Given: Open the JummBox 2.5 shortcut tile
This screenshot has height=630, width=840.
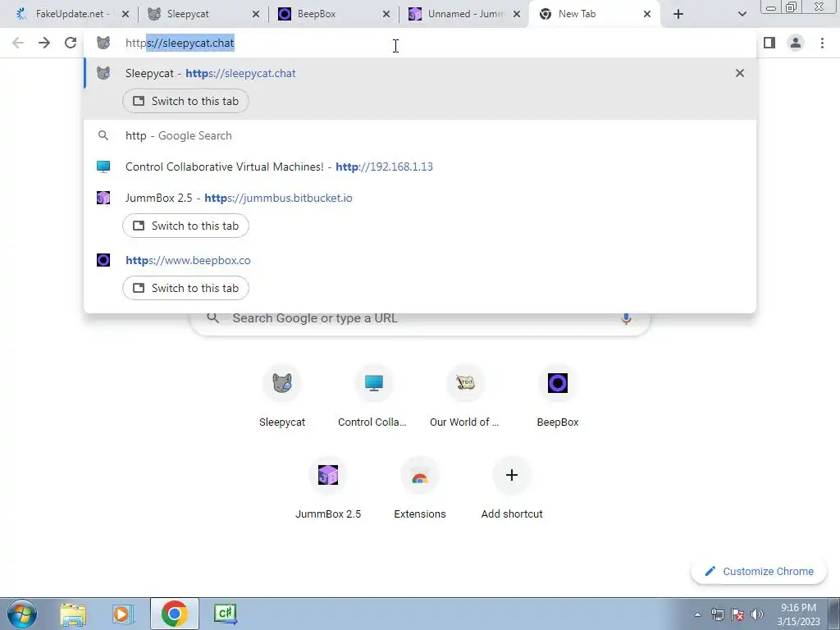Looking at the screenshot, I should click(x=328, y=489).
